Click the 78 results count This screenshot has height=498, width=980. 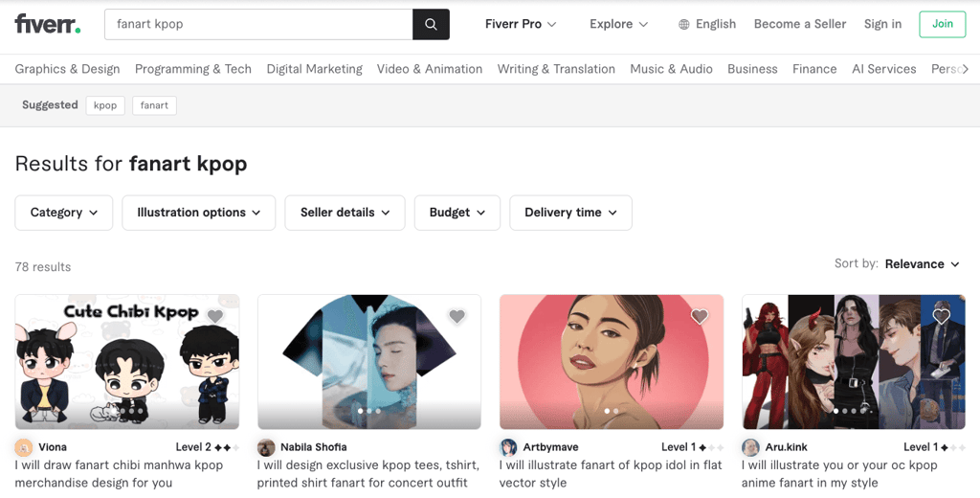pyautogui.click(x=43, y=267)
